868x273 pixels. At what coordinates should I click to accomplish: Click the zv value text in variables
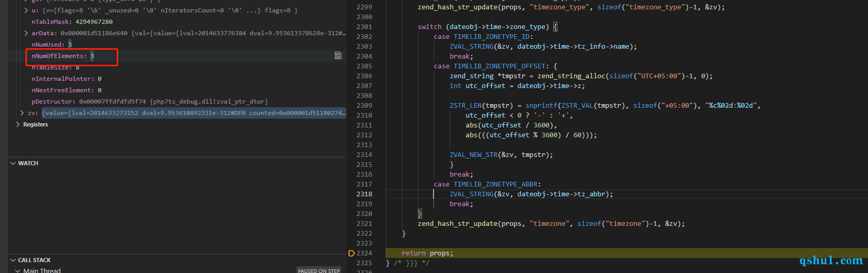click(193, 113)
